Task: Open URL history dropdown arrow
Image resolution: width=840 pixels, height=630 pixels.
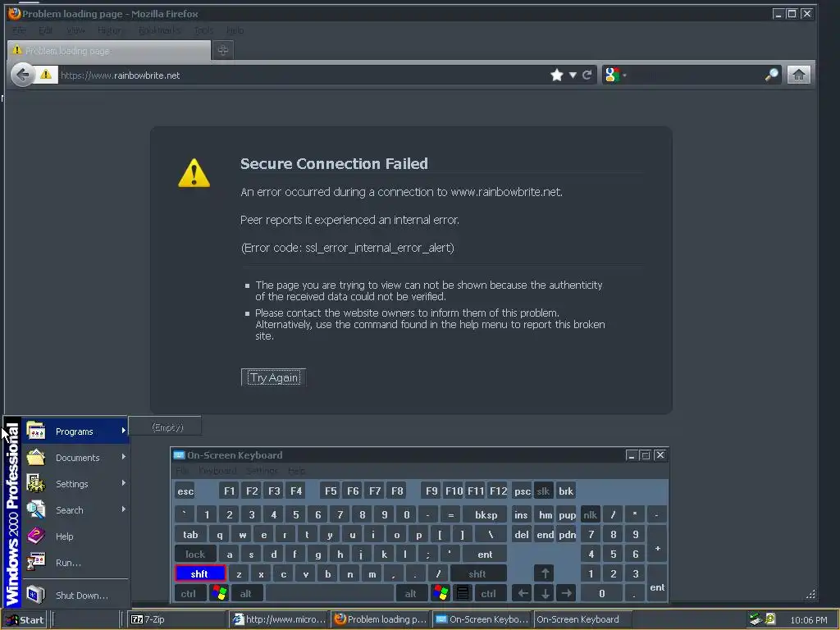Action: pyautogui.click(x=573, y=75)
